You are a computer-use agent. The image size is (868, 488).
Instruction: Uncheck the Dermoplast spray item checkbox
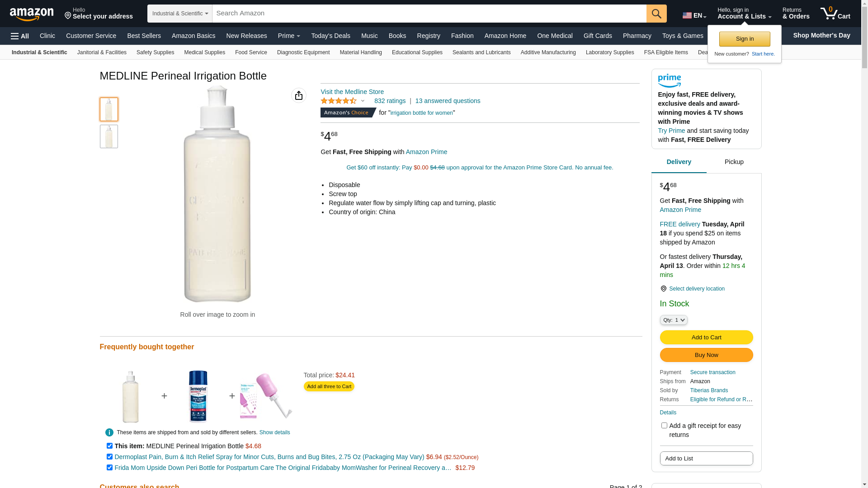point(109,457)
